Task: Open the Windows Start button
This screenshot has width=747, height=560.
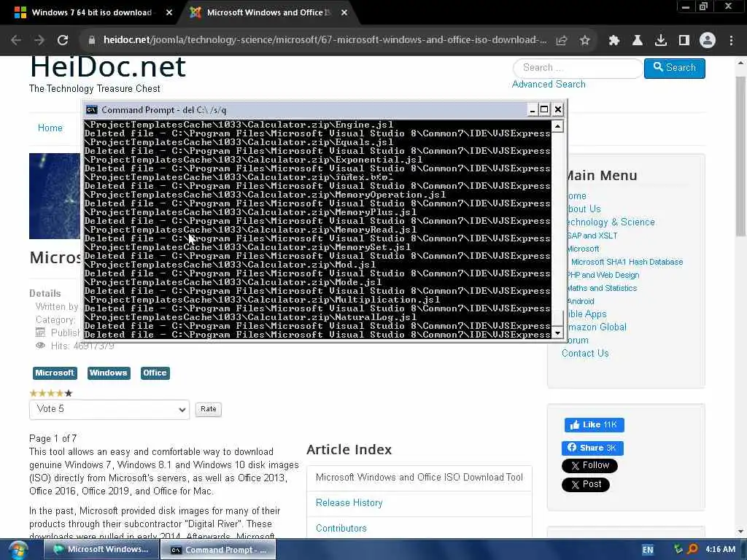Action: [x=18, y=550]
